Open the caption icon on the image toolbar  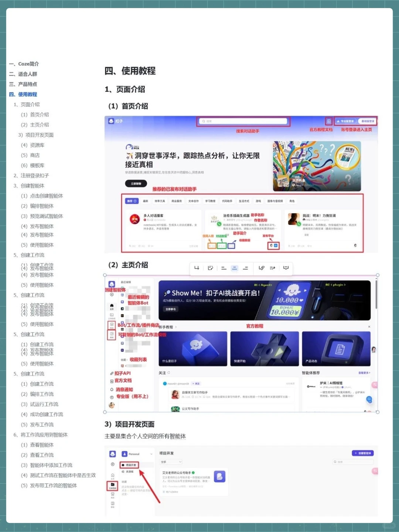(286, 268)
